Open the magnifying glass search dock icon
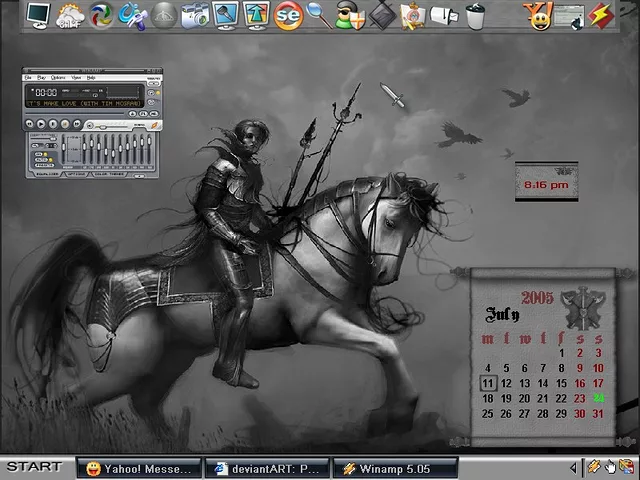The width and height of the screenshot is (640, 480). tap(318, 15)
